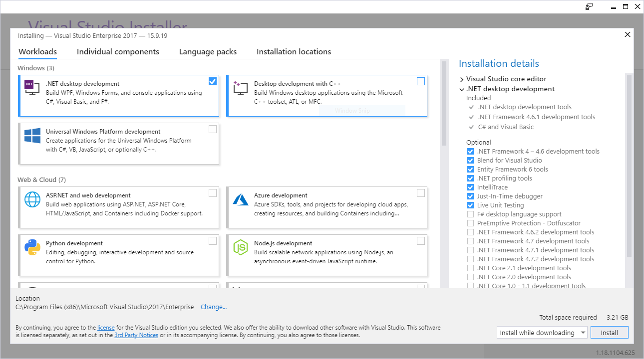Uncheck Live Unit Testing option
The height and width of the screenshot is (359, 644).
tap(470, 205)
